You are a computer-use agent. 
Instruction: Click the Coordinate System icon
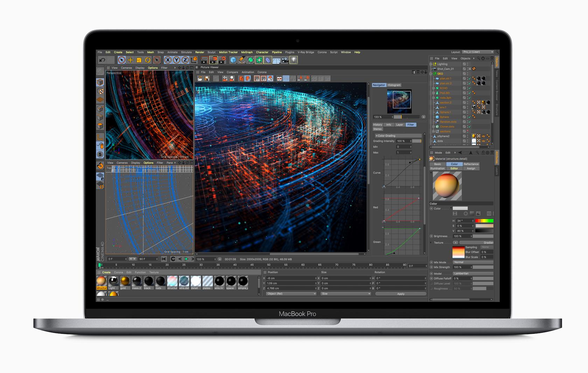click(x=194, y=60)
